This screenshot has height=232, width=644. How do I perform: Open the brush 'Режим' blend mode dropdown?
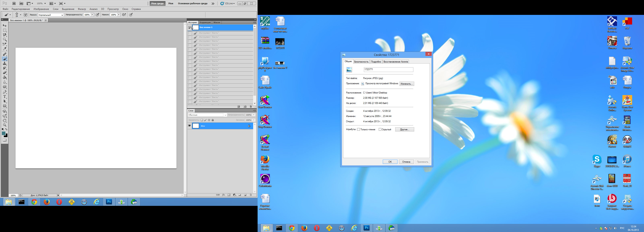[51, 15]
